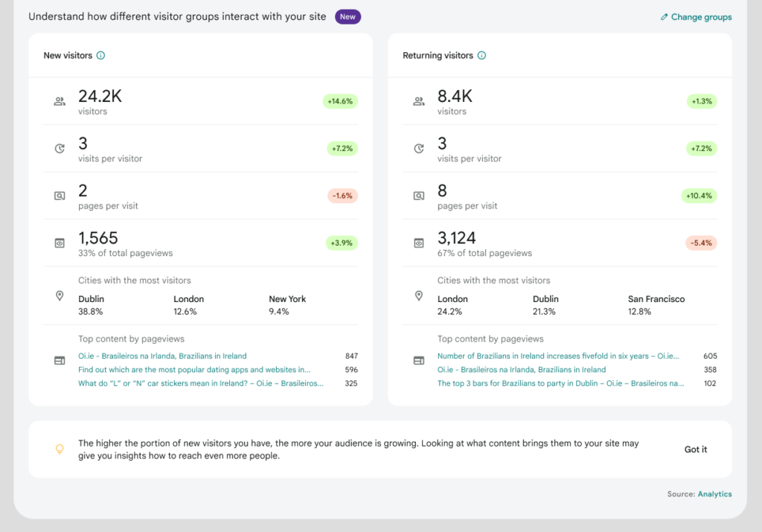Screen dimensions: 762x532
Task: Click the clock icon beside visits per visitor
Action: 60,148
